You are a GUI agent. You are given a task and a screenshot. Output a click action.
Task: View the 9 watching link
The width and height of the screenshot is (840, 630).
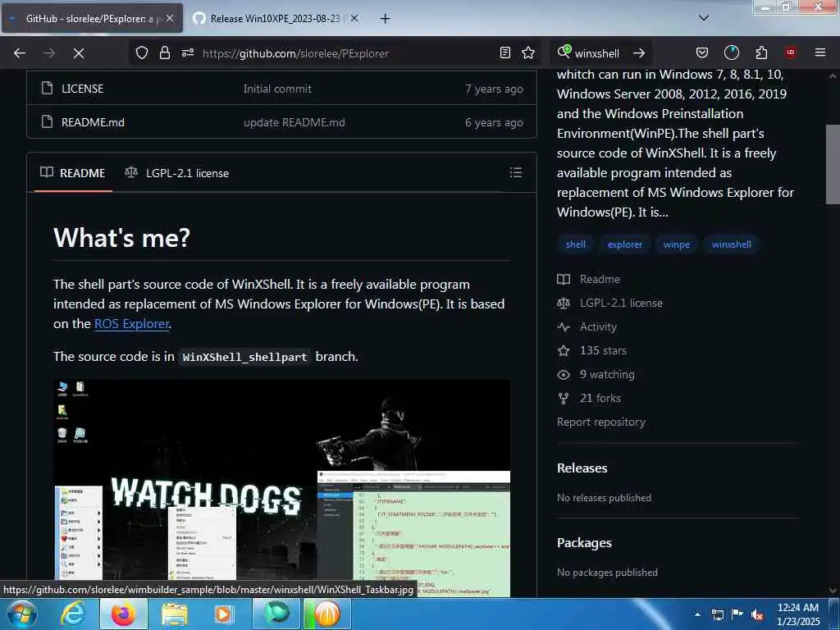tap(596, 374)
